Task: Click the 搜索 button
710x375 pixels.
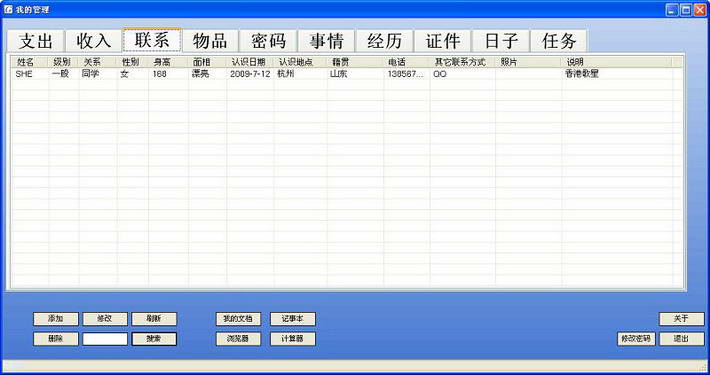Action: coord(154,339)
